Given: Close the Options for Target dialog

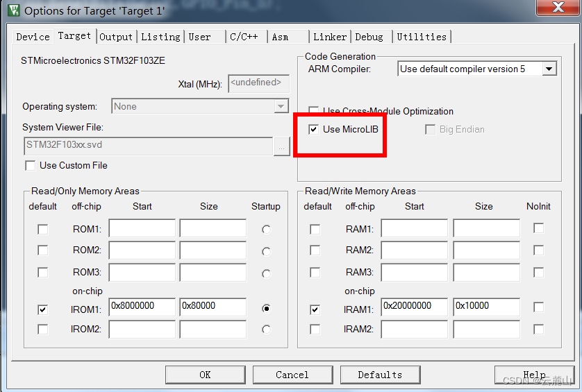Looking at the screenshot, I should pos(558,8).
